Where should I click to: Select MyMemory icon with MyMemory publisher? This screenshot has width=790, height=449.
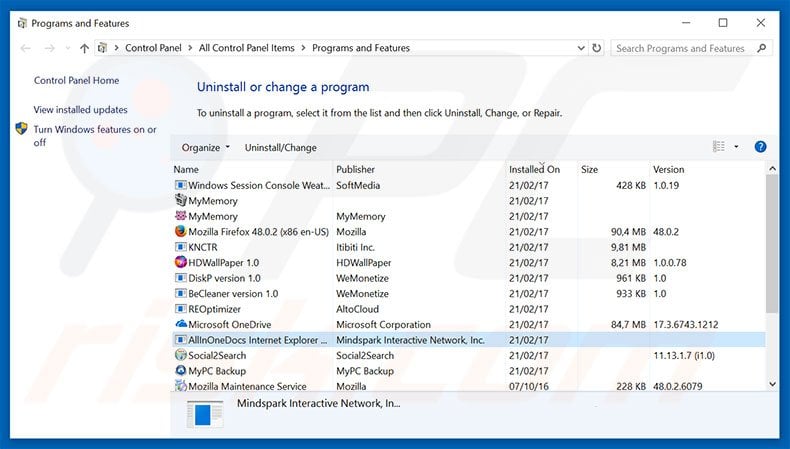[x=180, y=216]
